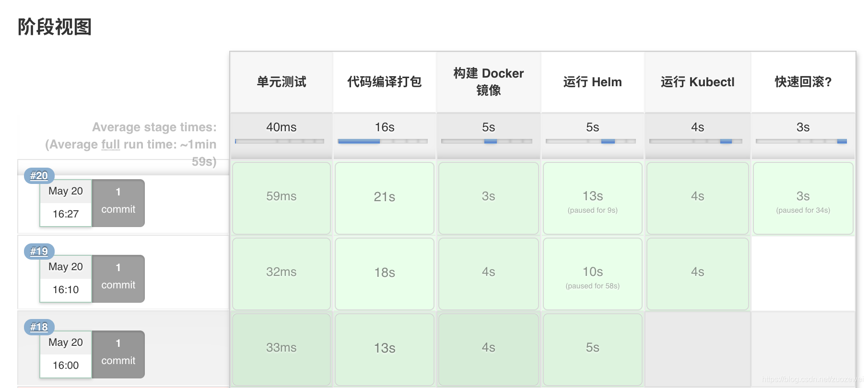The width and height of the screenshot is (868, 388).
Task: Click the 构建 Docker 镜像 column header
Action: (x=489, y=82)
